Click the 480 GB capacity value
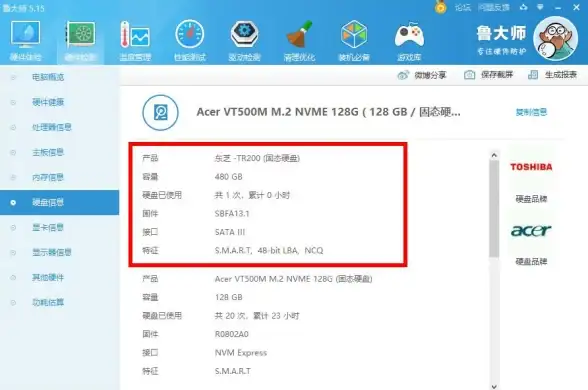The image size is (588, 390). click(228, 177)
